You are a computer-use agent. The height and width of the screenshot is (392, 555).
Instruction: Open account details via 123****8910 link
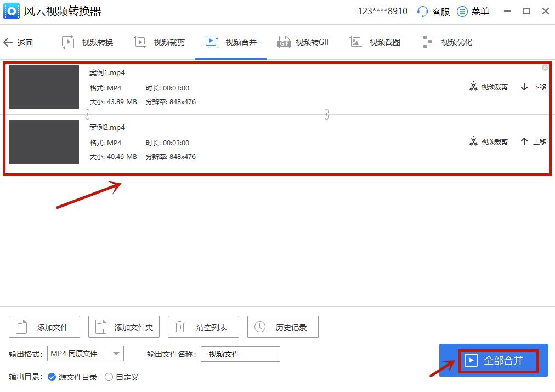(382, 10)
